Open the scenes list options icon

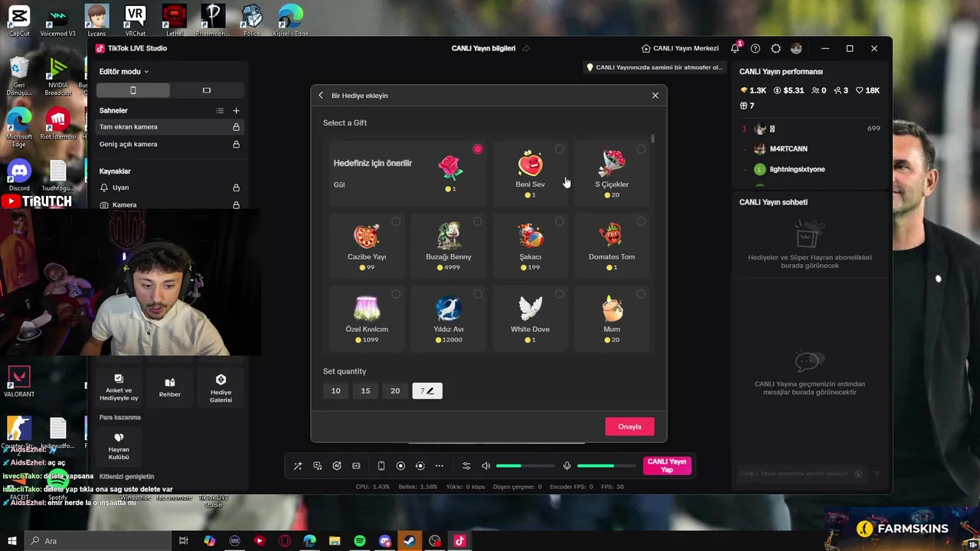pos(220,111)
